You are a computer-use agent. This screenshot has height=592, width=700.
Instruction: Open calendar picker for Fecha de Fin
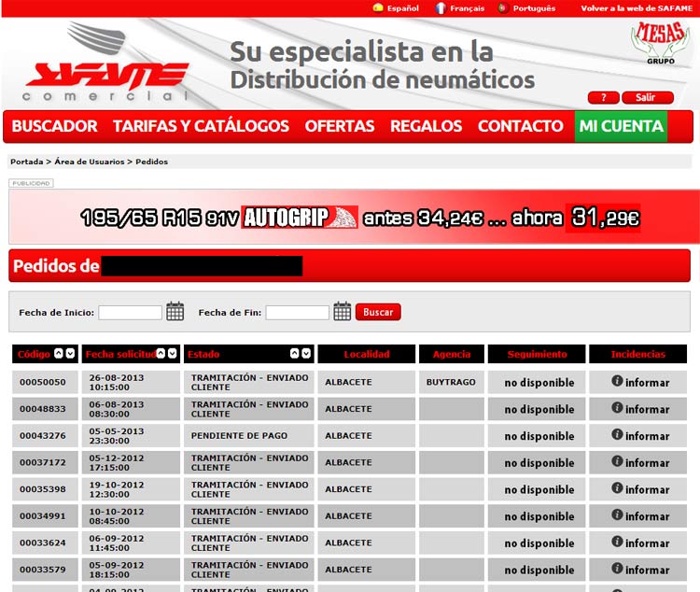342,311
